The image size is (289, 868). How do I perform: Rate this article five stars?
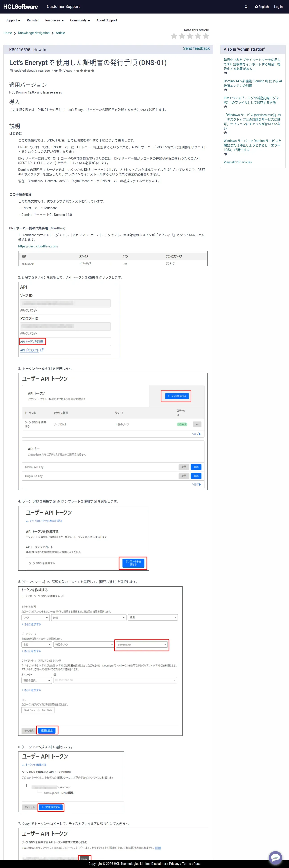pos(206,36)
